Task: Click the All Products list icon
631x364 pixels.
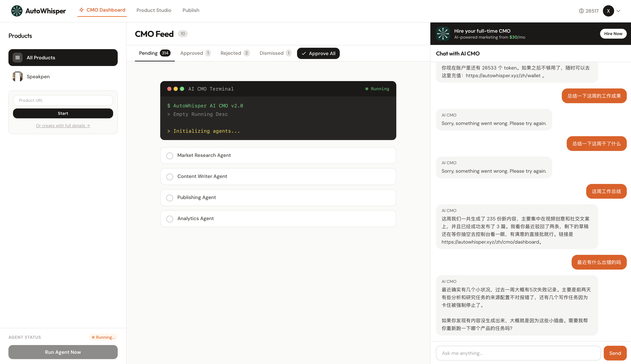Action: 18,58
